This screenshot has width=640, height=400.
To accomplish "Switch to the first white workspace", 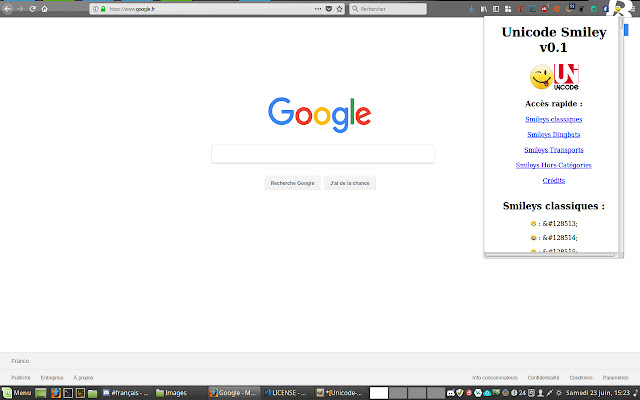I will [x=379, y=393].
